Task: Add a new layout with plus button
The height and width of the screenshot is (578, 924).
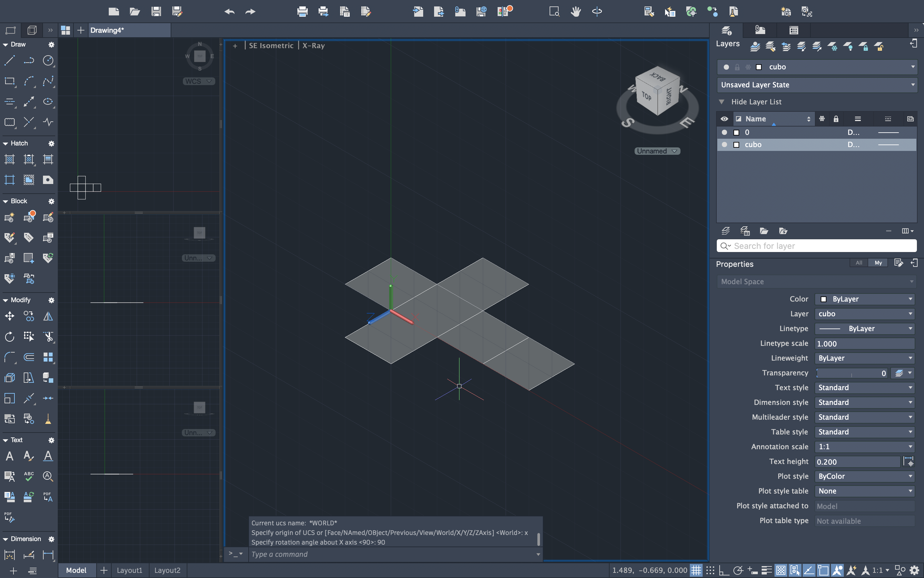Action: pos(104,570)
